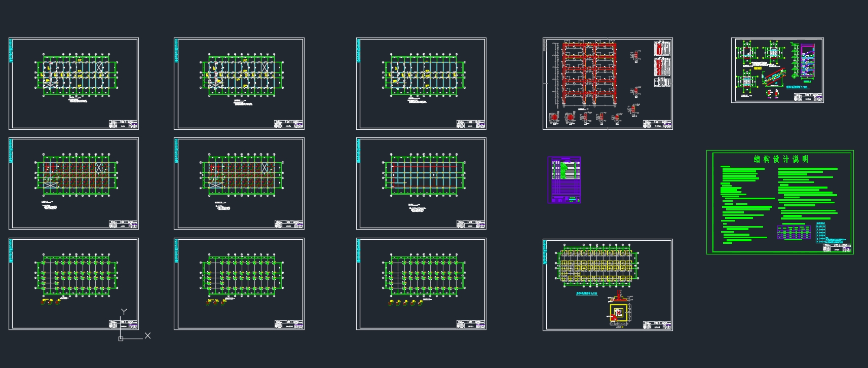Select the third column middle row beam plan
This screenshot has width=868, height=368.
click(x=424, y=175)
